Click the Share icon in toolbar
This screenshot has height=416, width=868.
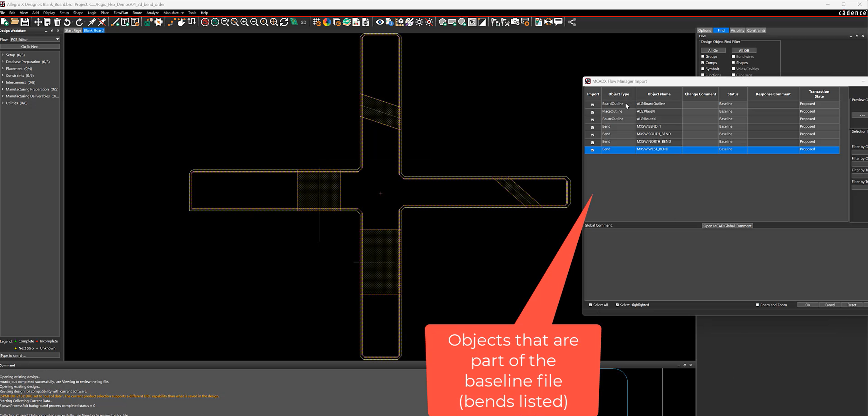(572, 22)
